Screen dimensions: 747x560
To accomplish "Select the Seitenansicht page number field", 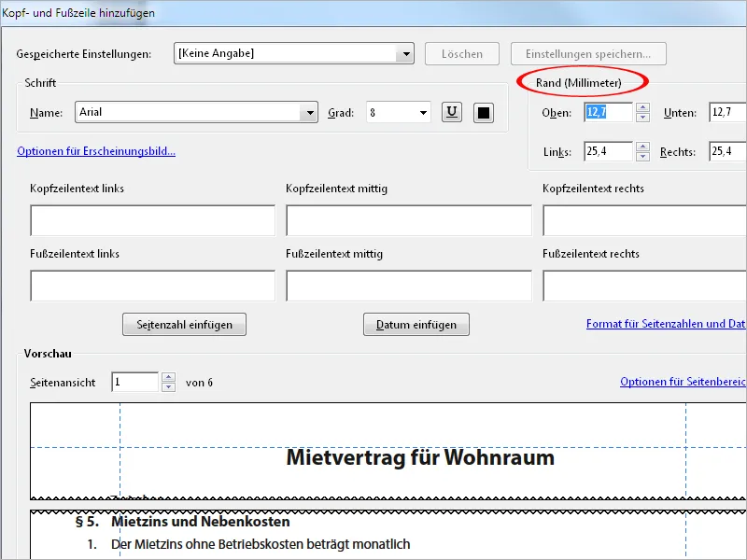I will 134,382.
